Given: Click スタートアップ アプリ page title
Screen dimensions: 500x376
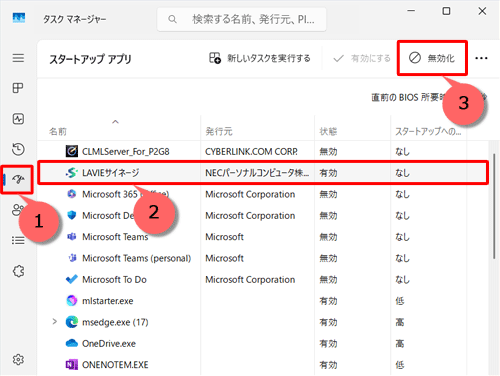Looking at the screenshot, I should tap(90, 59).
